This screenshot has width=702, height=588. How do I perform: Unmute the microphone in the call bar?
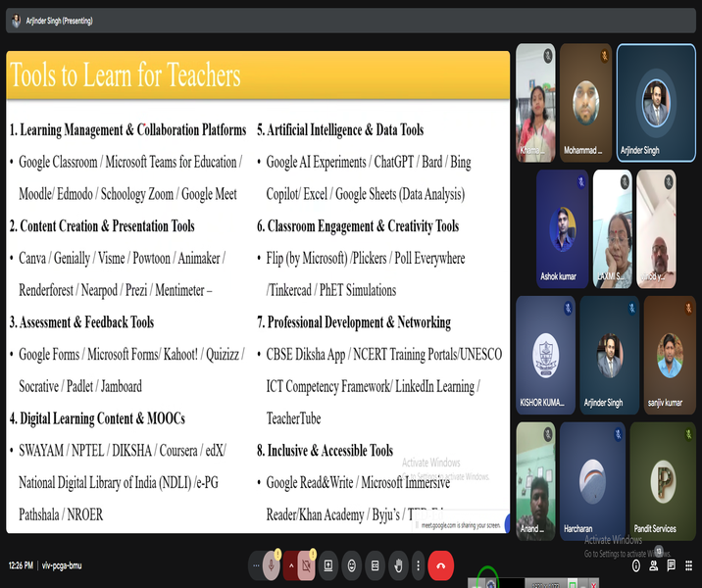point(274,565)
